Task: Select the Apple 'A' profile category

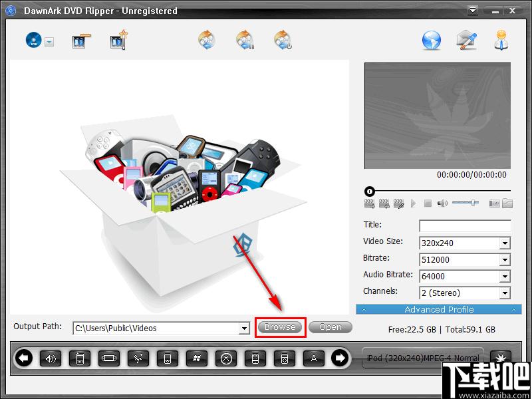Action: pos(314,358)
